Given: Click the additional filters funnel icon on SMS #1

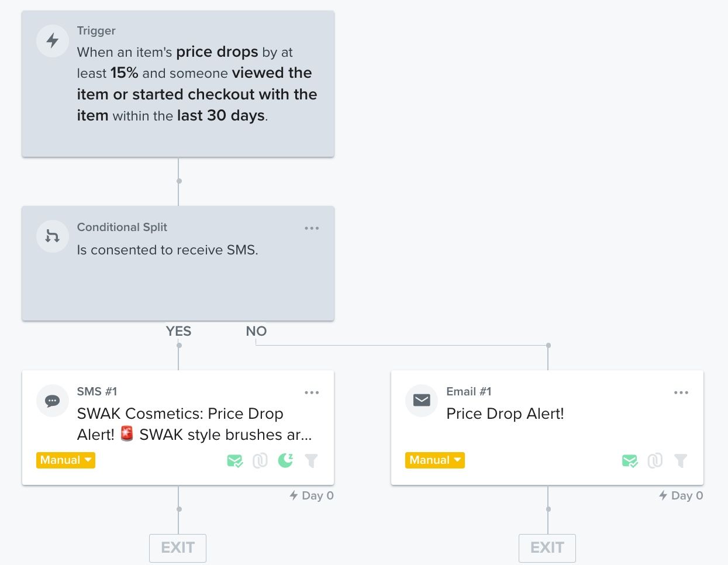Looking at the screenshot, I should coord(311,461).
